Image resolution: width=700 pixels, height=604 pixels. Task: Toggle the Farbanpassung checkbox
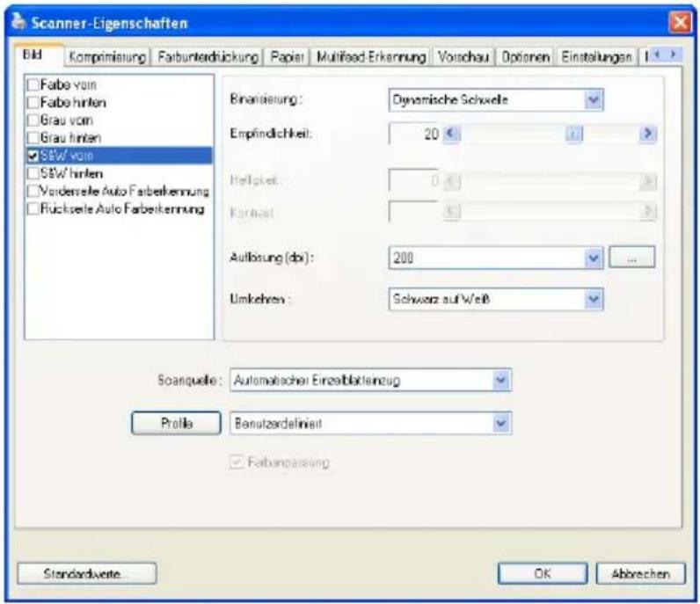coord(236,462)
